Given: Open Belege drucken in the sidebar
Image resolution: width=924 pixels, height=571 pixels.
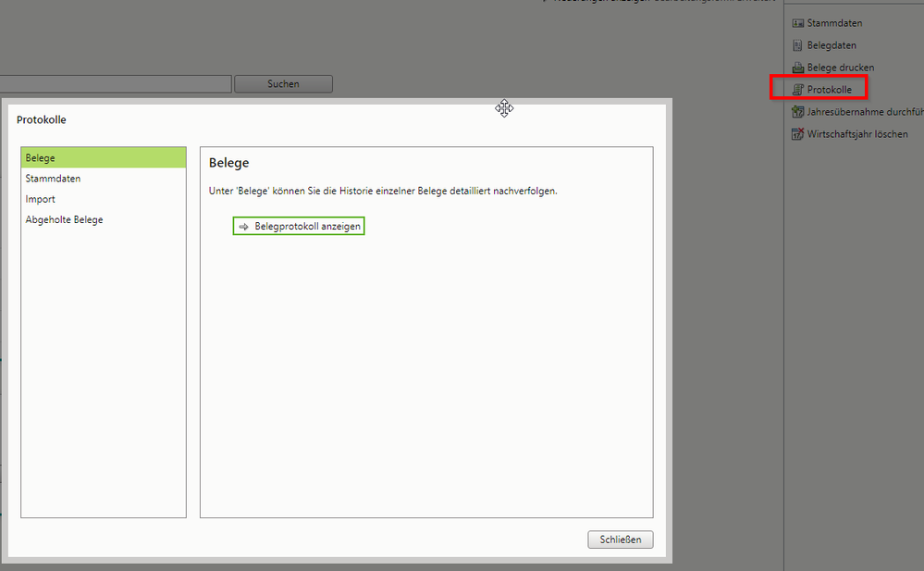Looking at the screenshot, I should pyautogui.click(x=841, y=68).
